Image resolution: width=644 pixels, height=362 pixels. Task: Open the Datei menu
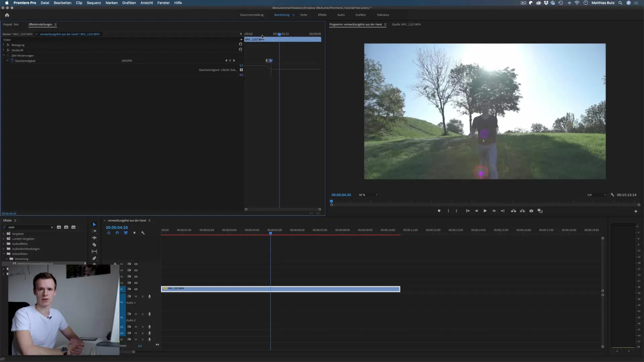tap(45, 3)
